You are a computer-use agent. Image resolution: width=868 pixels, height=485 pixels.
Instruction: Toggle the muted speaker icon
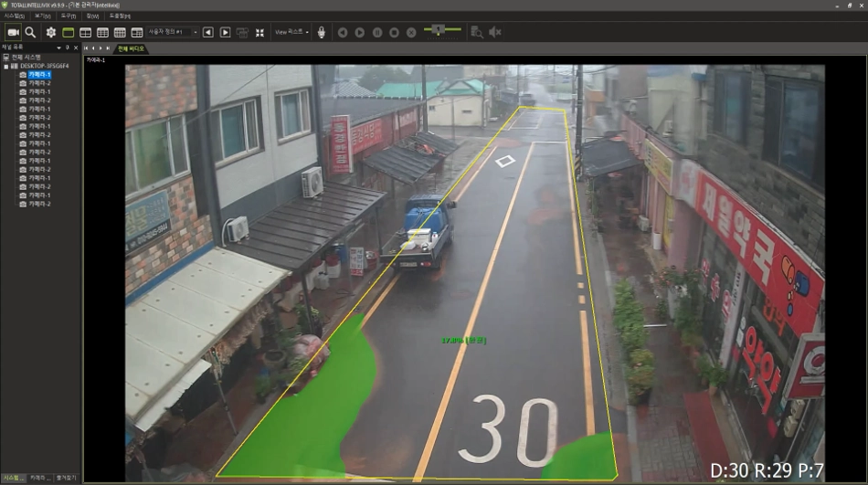click(495, 32)
